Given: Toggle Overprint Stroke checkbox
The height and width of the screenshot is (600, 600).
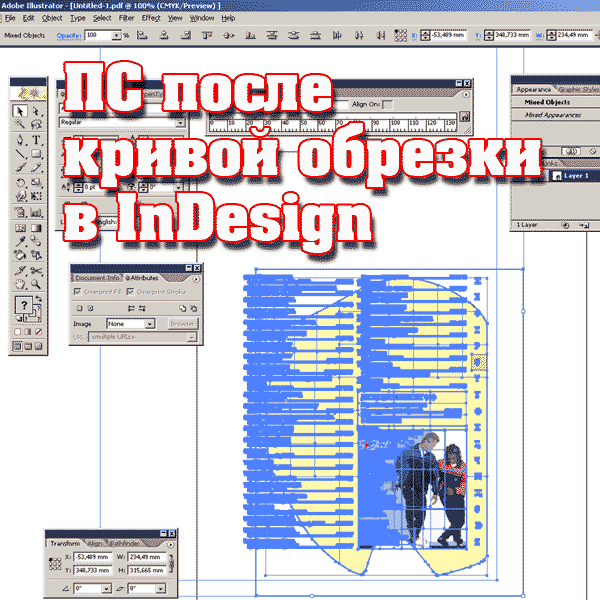Looking at the screenshot, I should (x=130, y=292).
